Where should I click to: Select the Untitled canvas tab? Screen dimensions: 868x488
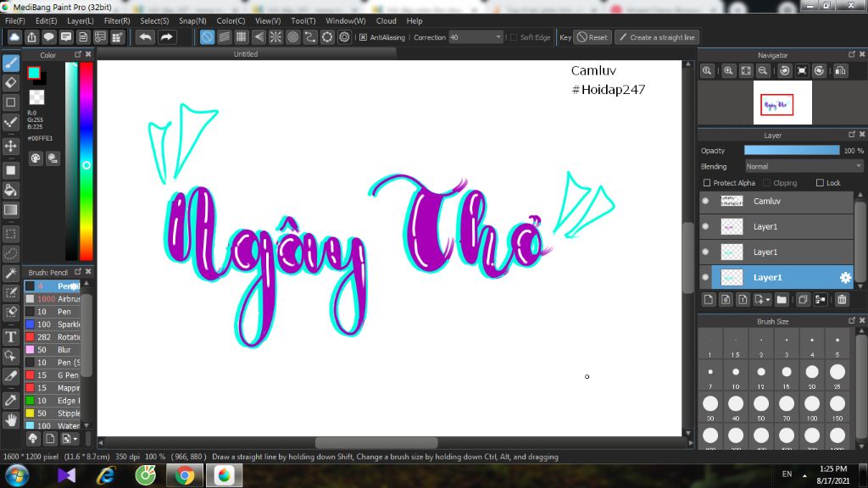coord(246,53)
